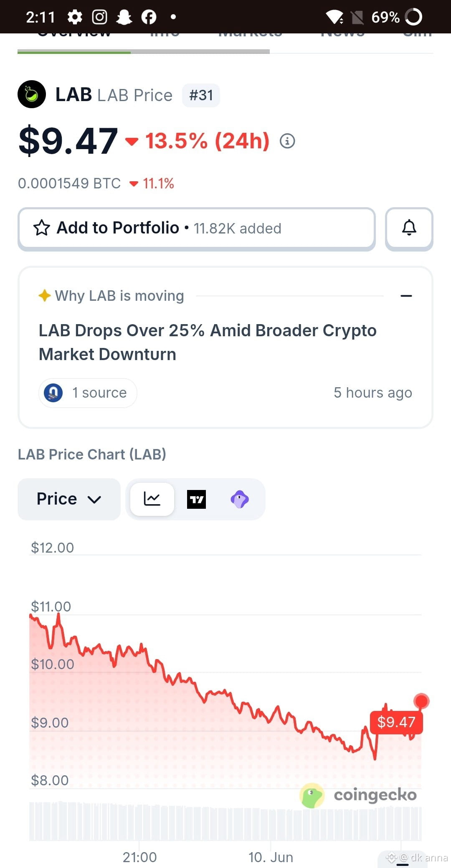This screenshot has height=868, width=451.
Task: Select the line chart view icon
Action: (152, 499)
